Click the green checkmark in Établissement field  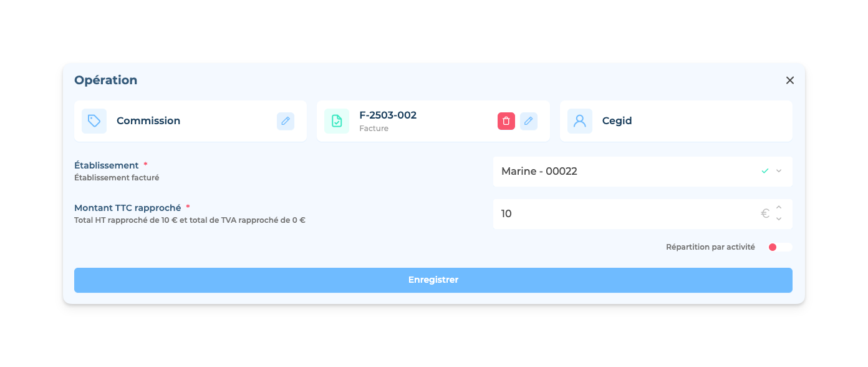click(x=765, y=171)
